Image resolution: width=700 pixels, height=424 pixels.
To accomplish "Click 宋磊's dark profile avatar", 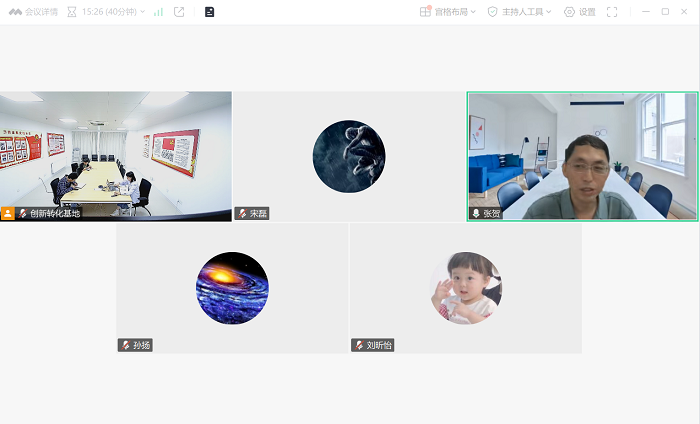I will pyautogui.click(x=349, y=156).
